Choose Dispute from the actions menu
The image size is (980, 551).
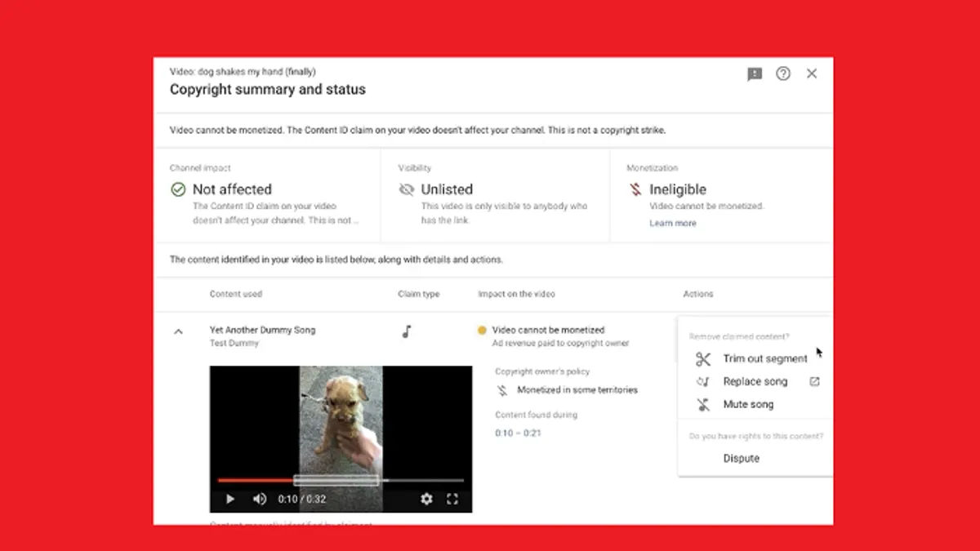[x=742, y=458]
